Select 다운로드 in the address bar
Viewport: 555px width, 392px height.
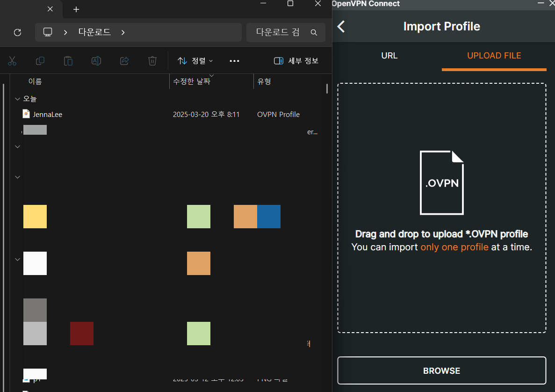94,32
